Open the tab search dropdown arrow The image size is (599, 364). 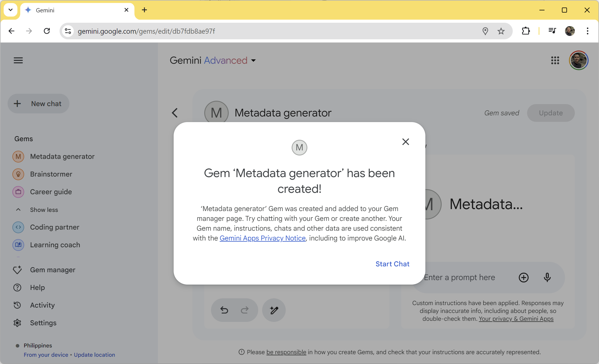(11, 10)
